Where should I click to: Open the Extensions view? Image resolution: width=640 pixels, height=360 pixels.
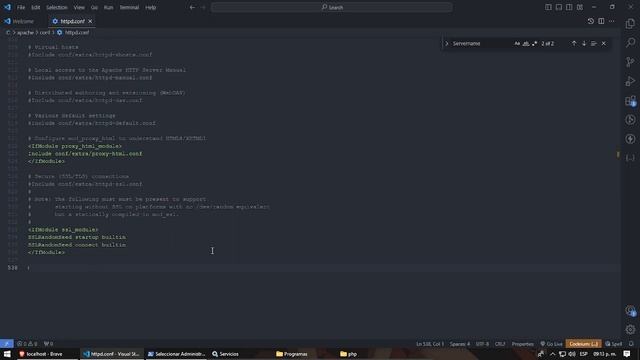pyautogui.click(x=630, y=100)
